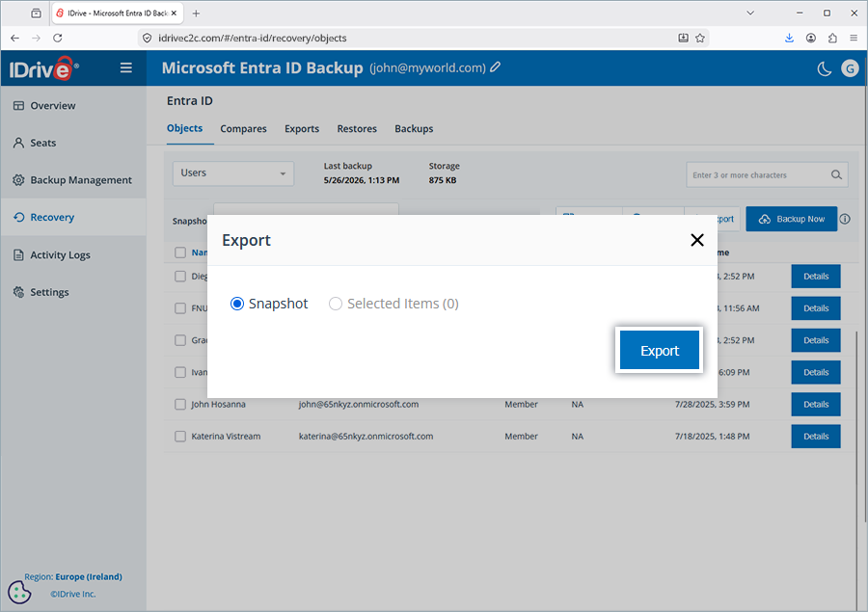Click the IDrive logo
The image size is (868, 612).
(43, 68)
